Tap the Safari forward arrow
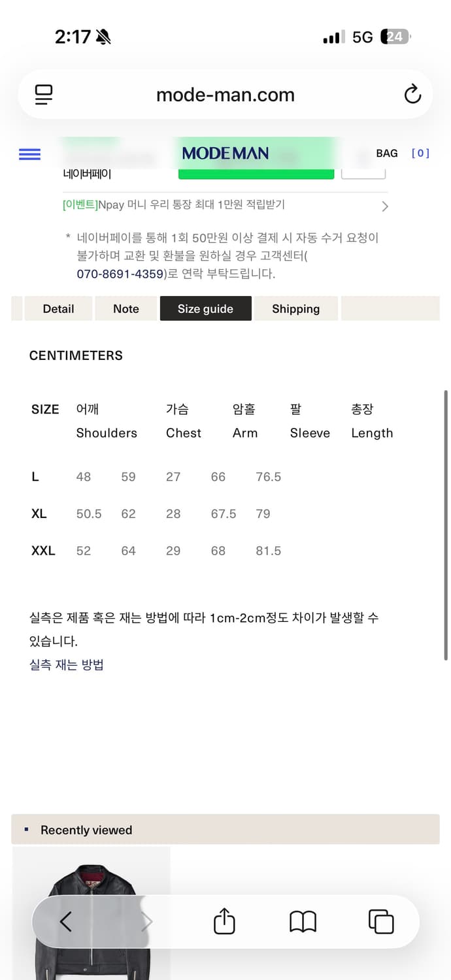This screenshot has width=451, height=980. 147,922
